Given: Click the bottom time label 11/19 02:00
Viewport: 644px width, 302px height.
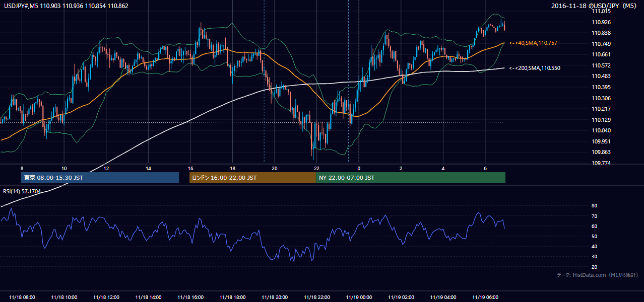Looking at the screenshot, I should click(x=401, y=297).
